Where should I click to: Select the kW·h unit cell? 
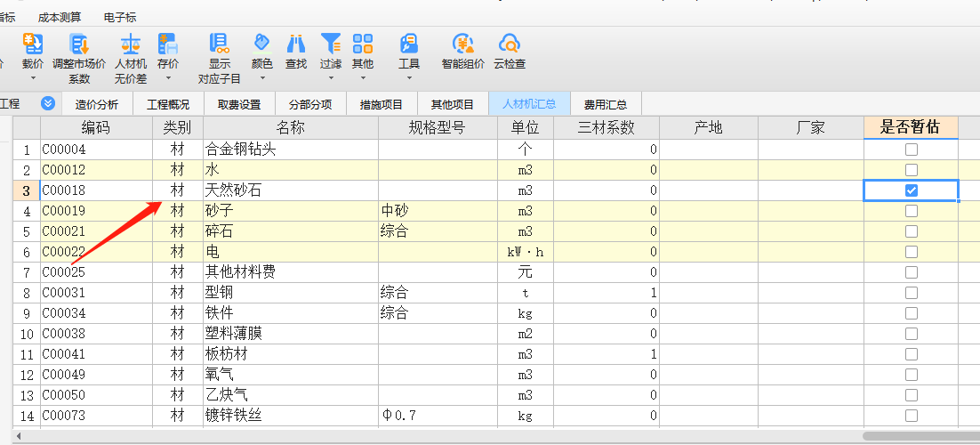pos(525,252)
